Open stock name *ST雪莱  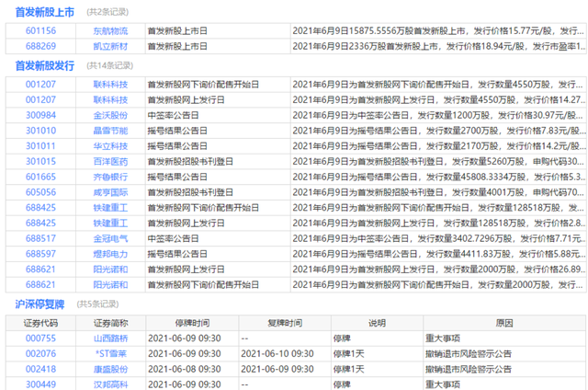110,354
